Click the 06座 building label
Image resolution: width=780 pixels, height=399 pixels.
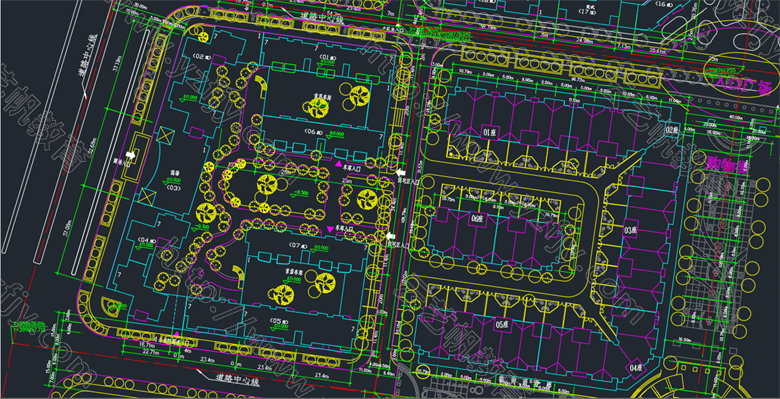pos(478,219)
